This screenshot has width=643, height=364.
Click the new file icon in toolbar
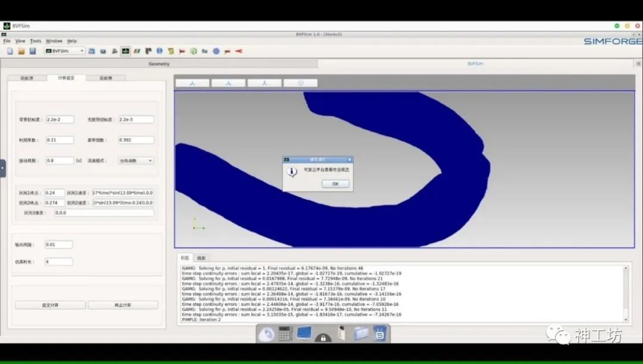point(10,51)
